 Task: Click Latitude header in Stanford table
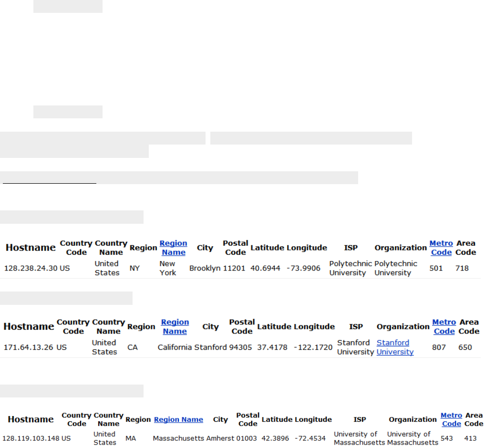[274, 326]
